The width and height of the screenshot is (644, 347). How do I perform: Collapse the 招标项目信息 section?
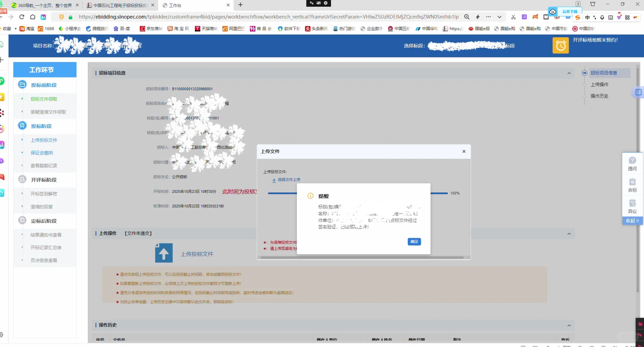tap(569, 73)
